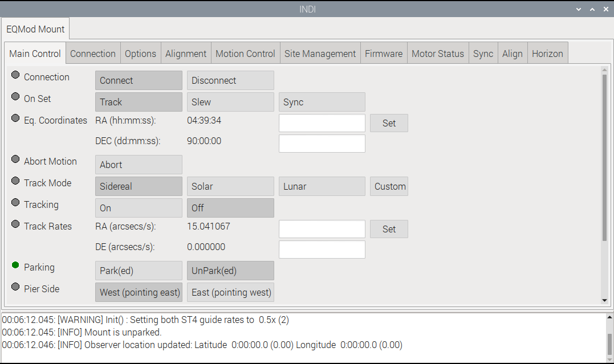Viewport: 614px width, 364px height.
Task: Turn tracking On
Action: [x=138, y=207]
